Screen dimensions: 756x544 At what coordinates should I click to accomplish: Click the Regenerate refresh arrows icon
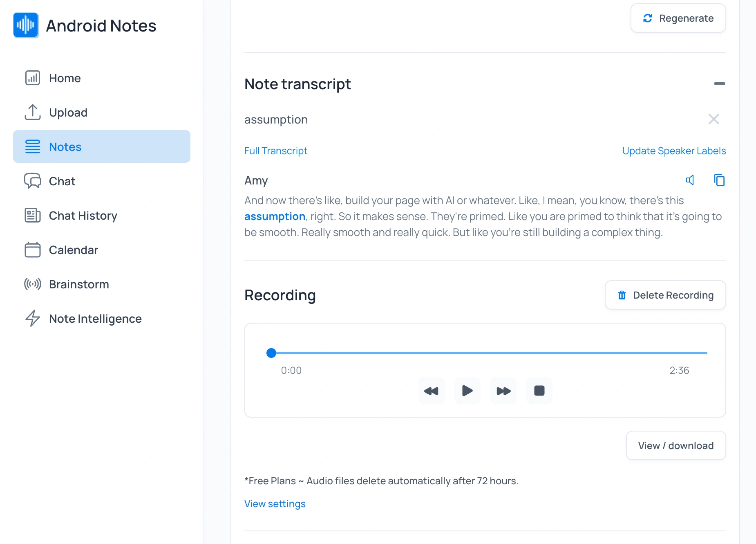(648, 18)
